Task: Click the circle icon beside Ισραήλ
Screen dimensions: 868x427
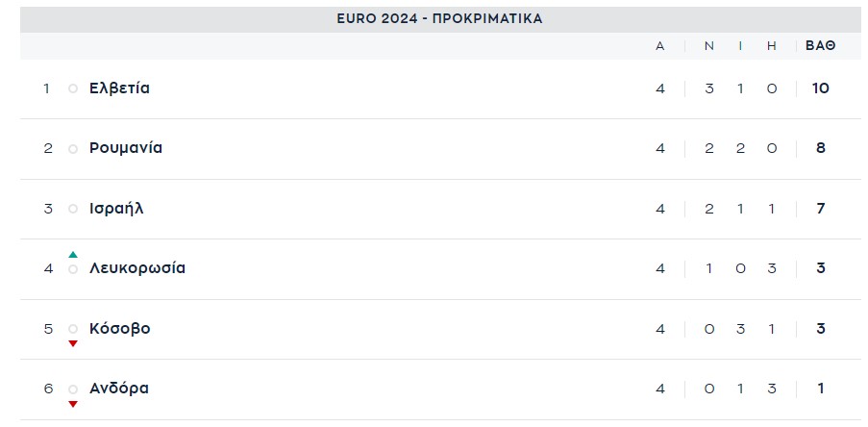Action: click(x=73, y=209)
